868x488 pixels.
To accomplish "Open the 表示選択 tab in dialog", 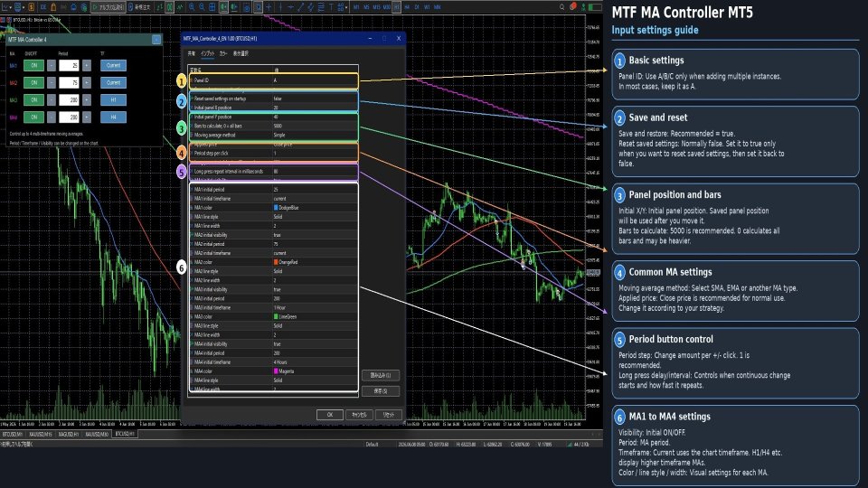I will [241, 53].
